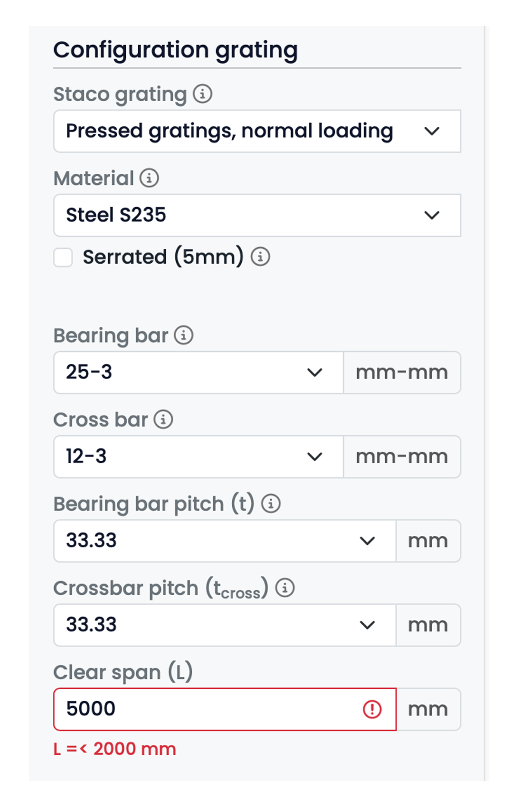Viewport: 517px width, 812px height.
Task: Click the mm unit box beside Clear span
Action: [x=428, y=709]
